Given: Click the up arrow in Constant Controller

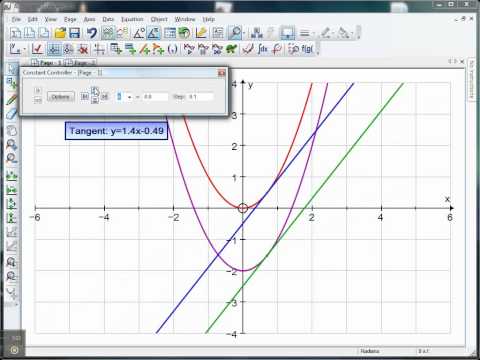Looking at the screenshot, I should click(x=95, y=91).
